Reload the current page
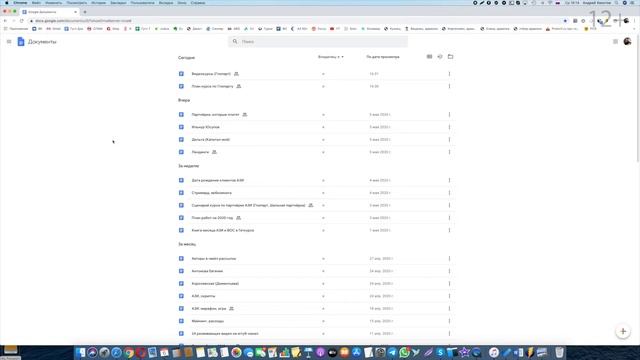640x360 pixels. (22, 21)
